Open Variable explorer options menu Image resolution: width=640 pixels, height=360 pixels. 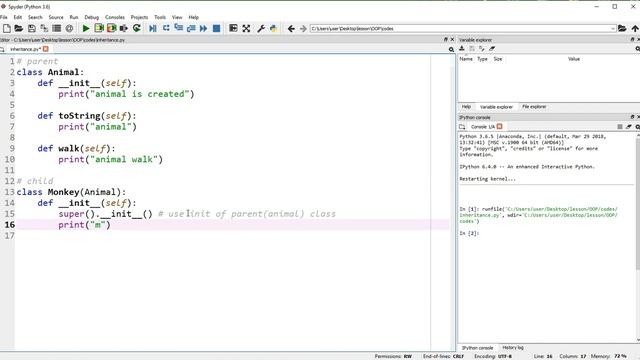tap(638, 49)
